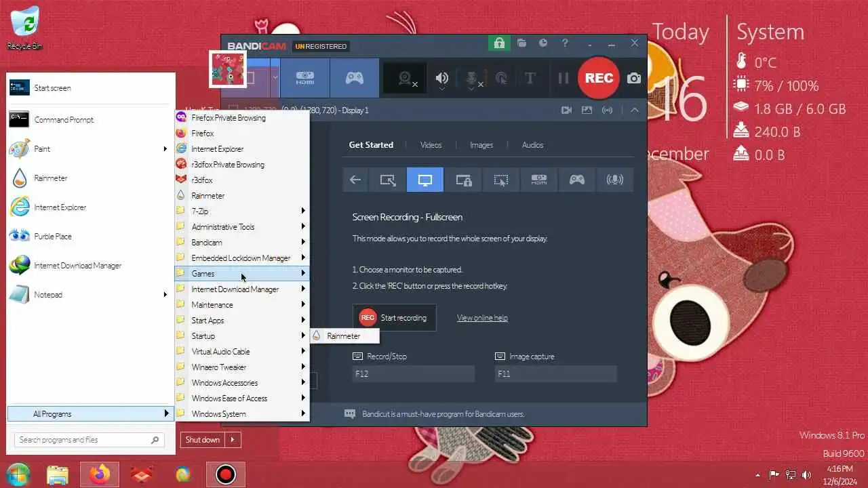868x488 pixels.
Task: Click the video settings camcorder icon
Action: 566,110
